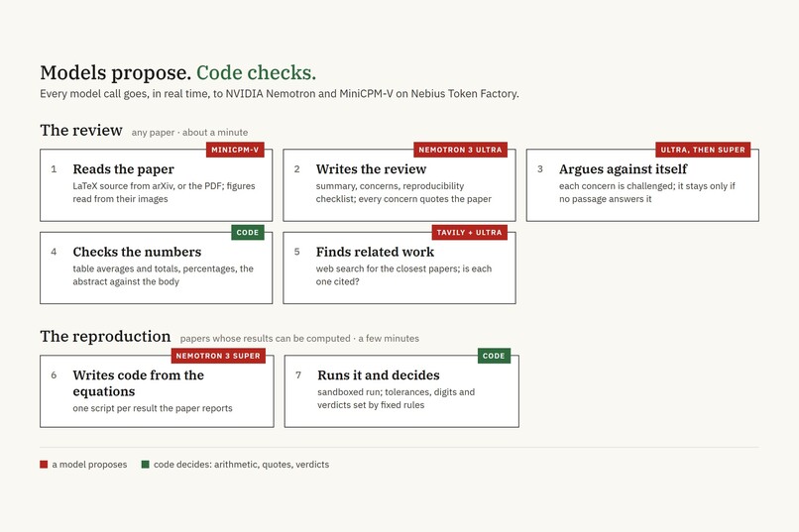The height and width of the screenshot is (532, 799).
Task: Click the red legend square 'a model proposes'
Action: (x=44, y=465)
